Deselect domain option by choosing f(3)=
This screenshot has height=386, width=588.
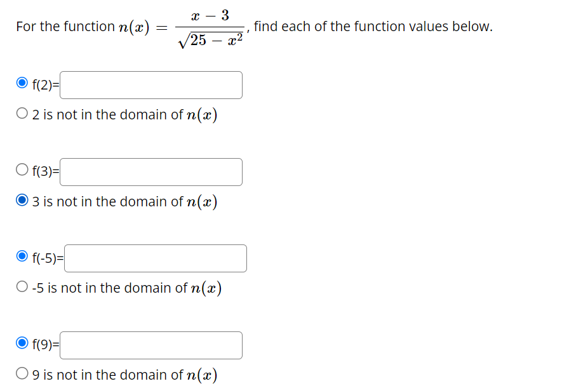[x=22, y=168]
